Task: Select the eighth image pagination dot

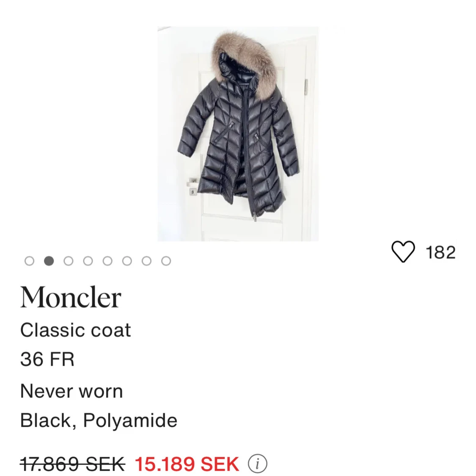Action: [x=166, y=261]
